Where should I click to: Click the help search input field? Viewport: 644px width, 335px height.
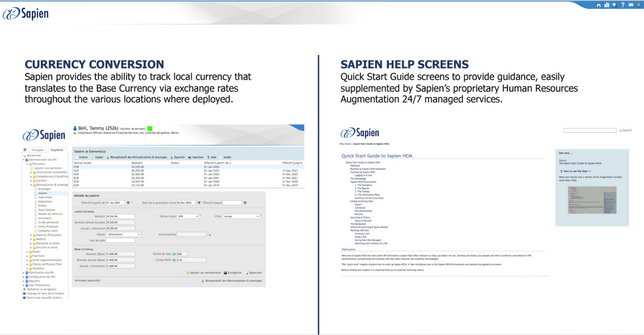click(590, 130)
